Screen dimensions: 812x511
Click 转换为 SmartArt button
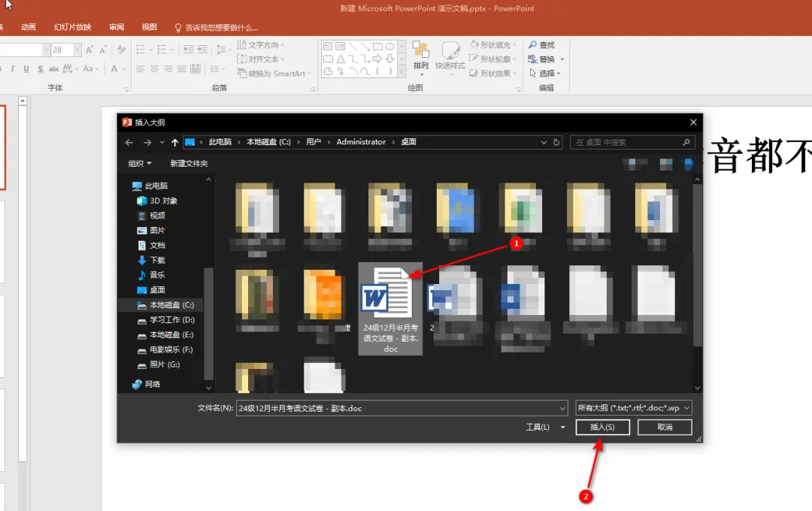(274, 74)
